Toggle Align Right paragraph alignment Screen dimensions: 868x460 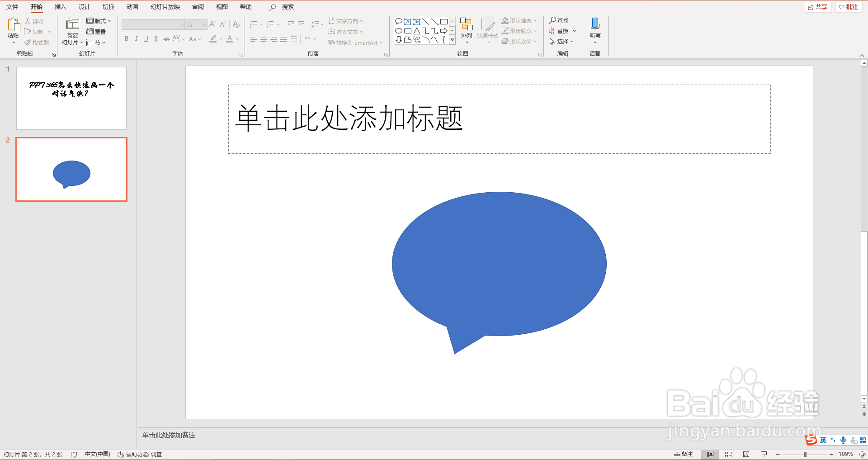click(x=274, y=39)
